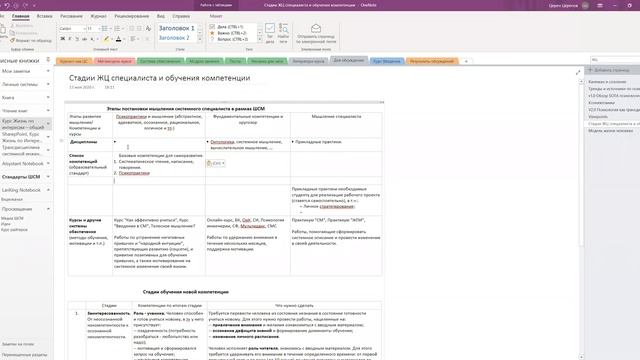Click the page title heading text
This screenshot has width=640, height=360.
coord(160,78)
